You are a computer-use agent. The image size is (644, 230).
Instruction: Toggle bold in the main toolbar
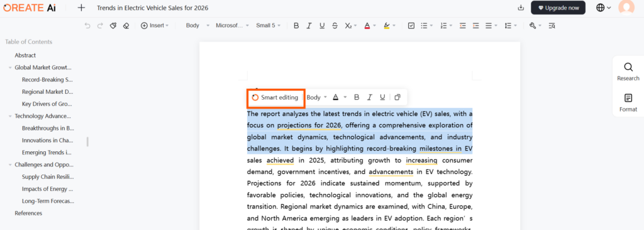[x=296, y=25]
